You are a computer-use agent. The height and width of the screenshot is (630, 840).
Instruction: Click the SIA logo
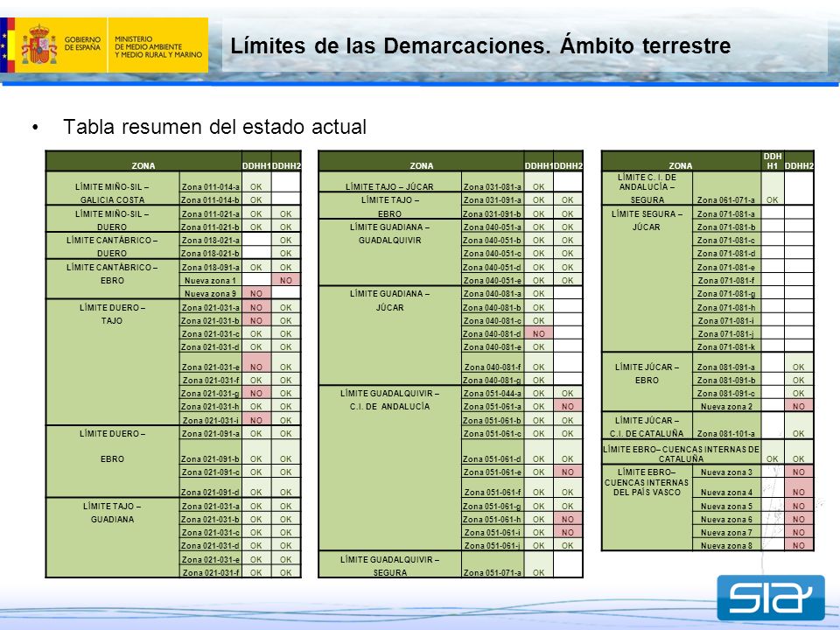770,598
